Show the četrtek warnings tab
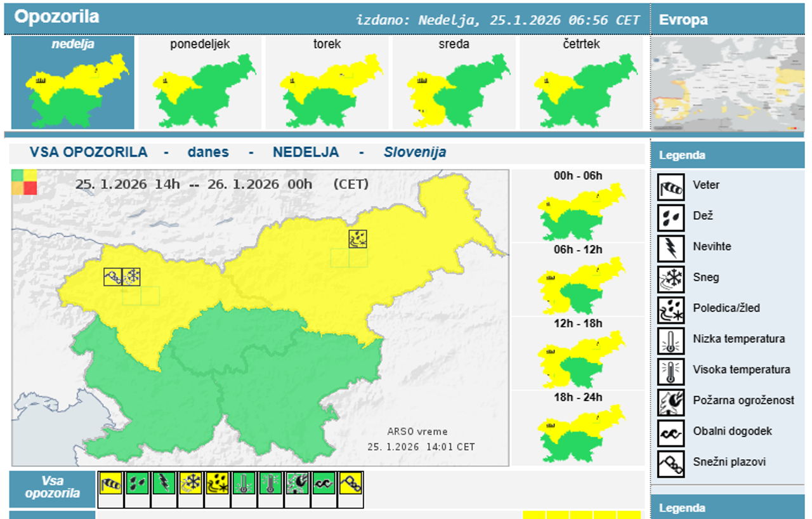812x519 pixels. pos(581,82)
